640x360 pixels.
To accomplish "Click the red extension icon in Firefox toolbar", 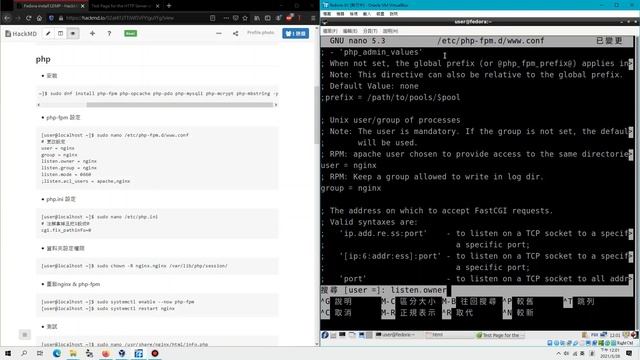I will point(289,18).
